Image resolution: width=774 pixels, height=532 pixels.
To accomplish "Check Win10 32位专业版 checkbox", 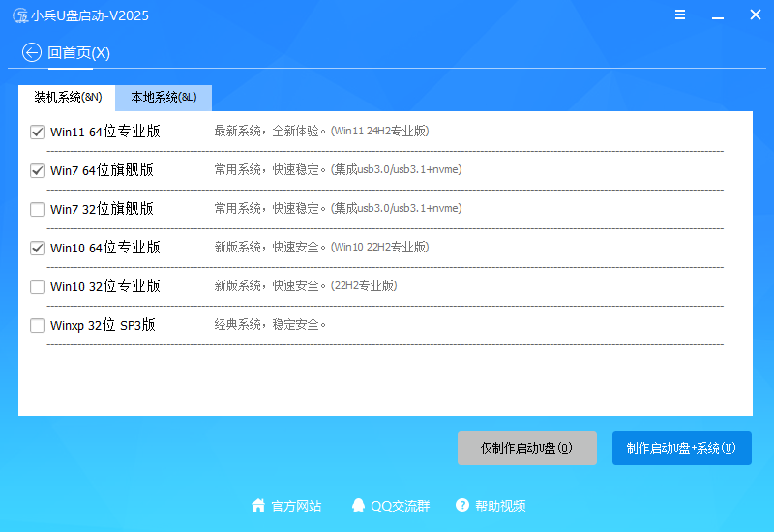I will [37, 286].
